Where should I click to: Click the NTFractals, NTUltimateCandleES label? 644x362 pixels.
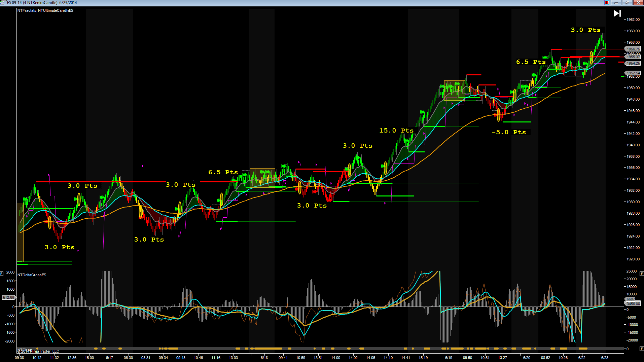tap(45, 10)
